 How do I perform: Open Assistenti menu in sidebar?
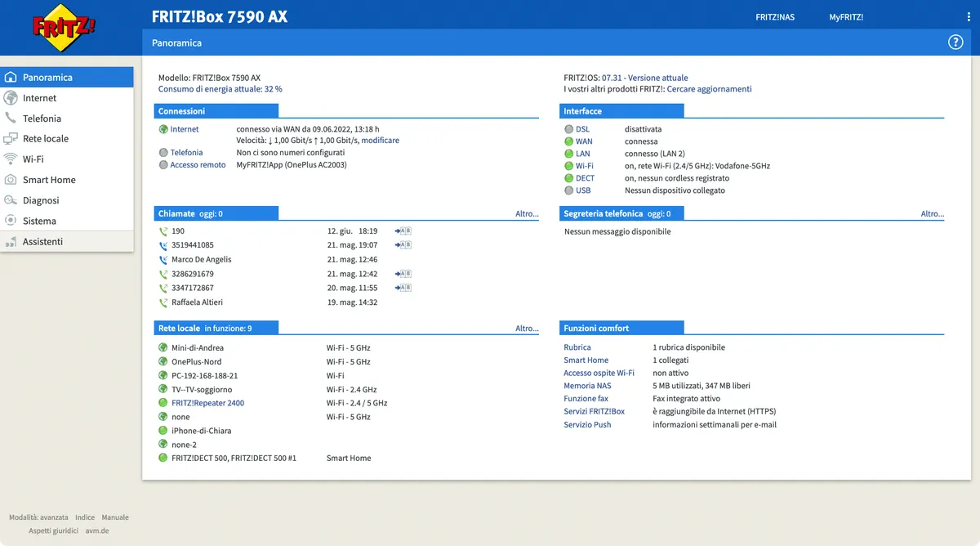[67, 242]
